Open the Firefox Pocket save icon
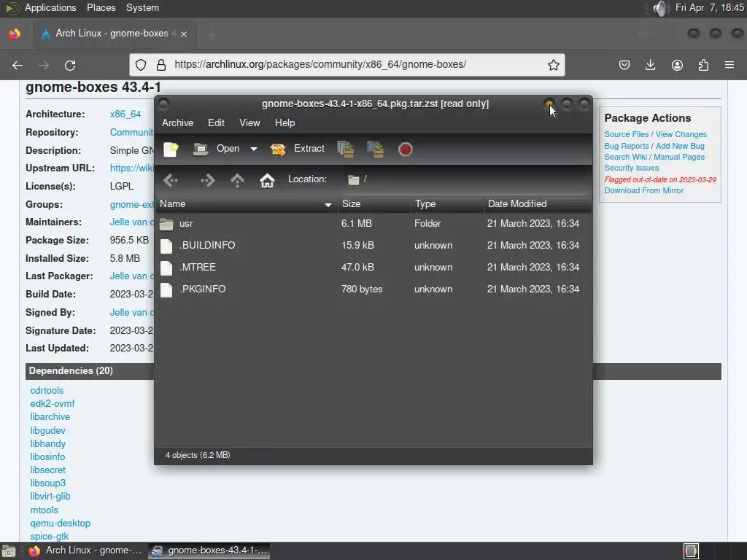 tap(624, 65)
